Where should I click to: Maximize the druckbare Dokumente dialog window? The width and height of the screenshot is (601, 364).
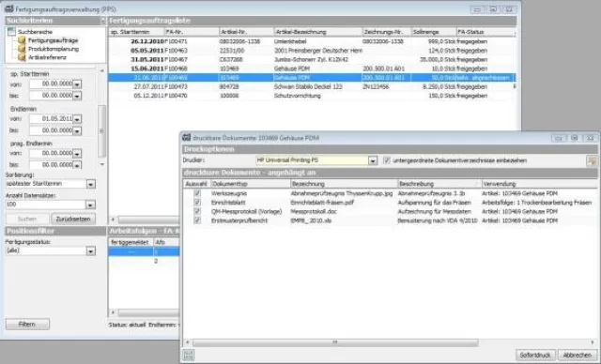click(574, 138)
